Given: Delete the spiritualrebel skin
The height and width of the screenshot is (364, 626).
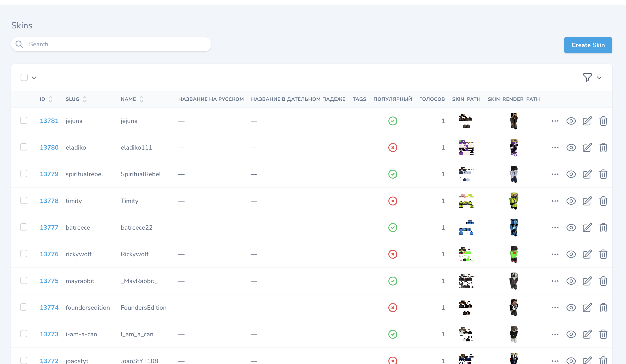Looking at the screenshot, I should (x=603, y=174).
